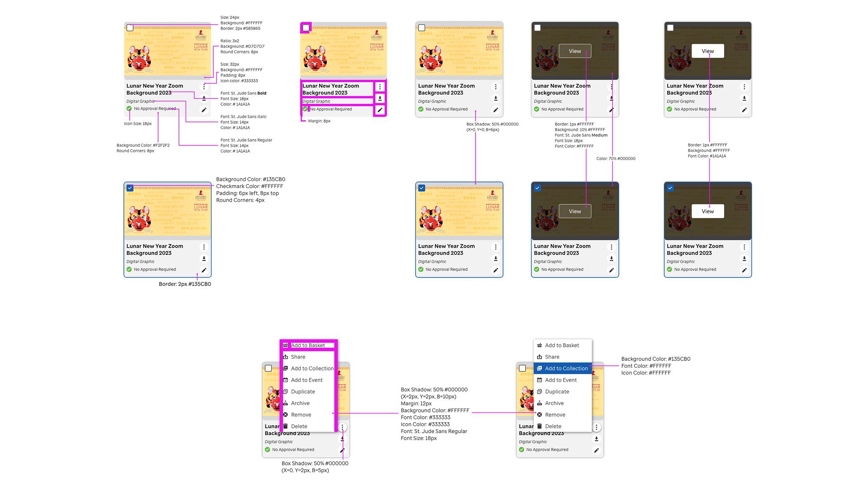Click pencil edit icon on magenta-outlined top-row card
Image resolution: width=868 pixels, height=488 pixels.
point(380,110)
